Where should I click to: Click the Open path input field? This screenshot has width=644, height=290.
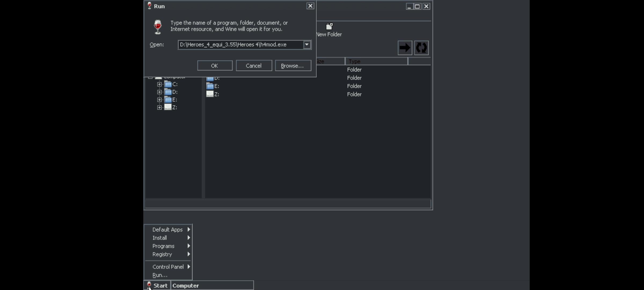pyautogui.click(x=240, y=45)
